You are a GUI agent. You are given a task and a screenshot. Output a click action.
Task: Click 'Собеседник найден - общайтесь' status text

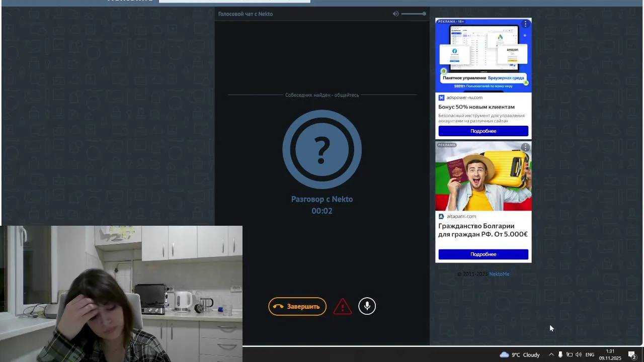322,95
